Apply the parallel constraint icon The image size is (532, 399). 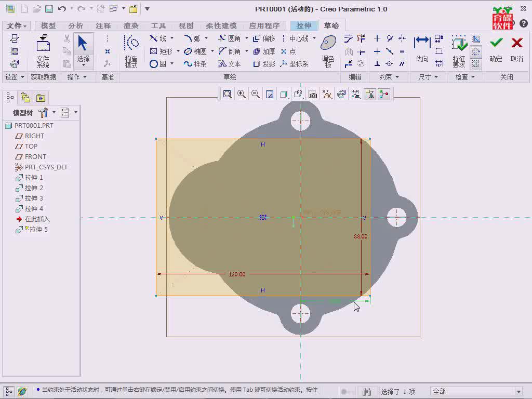[402, 64]
